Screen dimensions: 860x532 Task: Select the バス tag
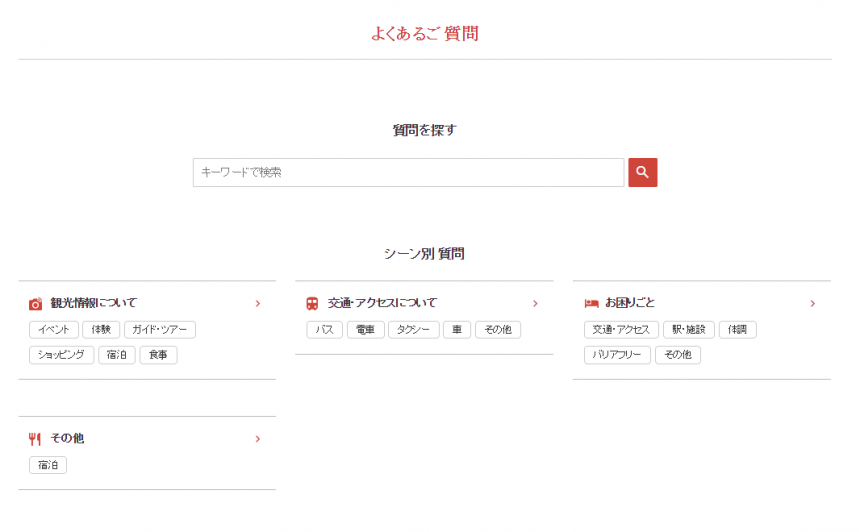(x=324, y=330)
